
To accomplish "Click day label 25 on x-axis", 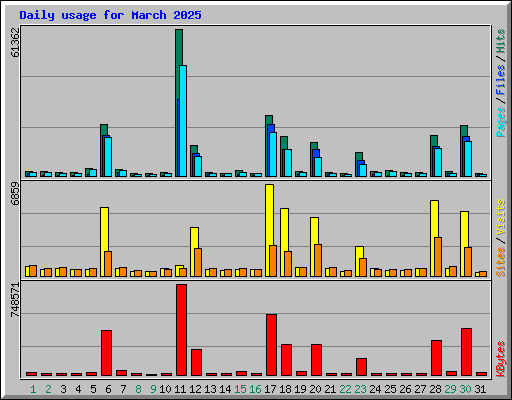I will coord(390,389).
